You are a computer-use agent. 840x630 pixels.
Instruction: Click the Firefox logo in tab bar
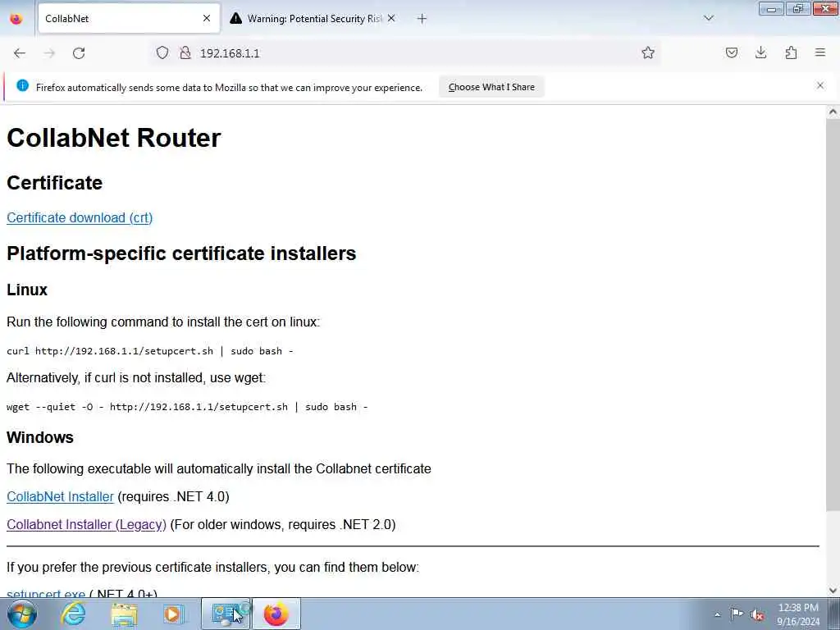point(16,19)
